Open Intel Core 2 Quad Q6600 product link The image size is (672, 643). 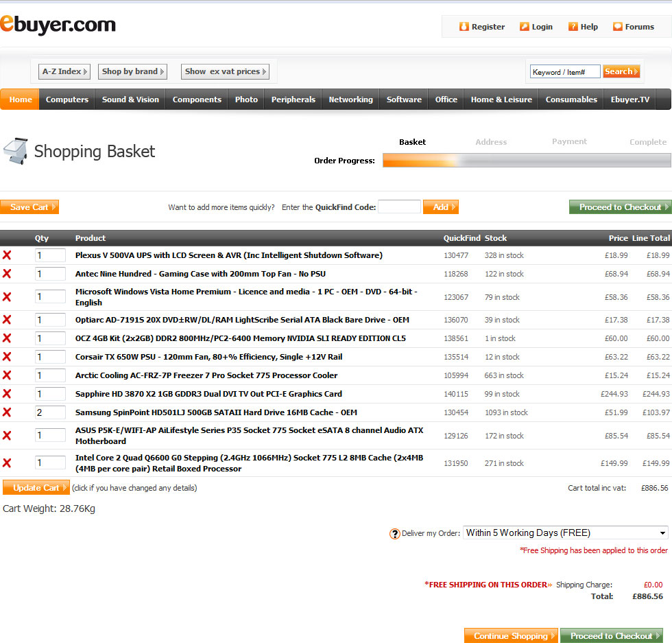[x=249, y=463]
